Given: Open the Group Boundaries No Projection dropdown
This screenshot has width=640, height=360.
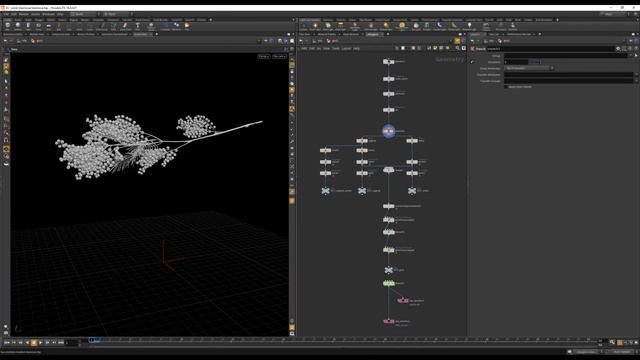Looking at the screenshot, I should point(529,68).
